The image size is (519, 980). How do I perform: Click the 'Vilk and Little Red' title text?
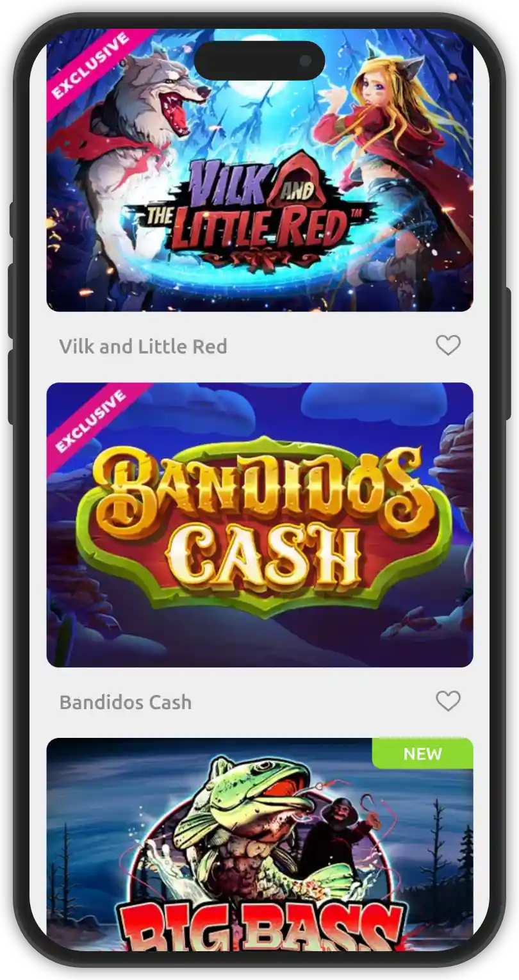[143, 347]
